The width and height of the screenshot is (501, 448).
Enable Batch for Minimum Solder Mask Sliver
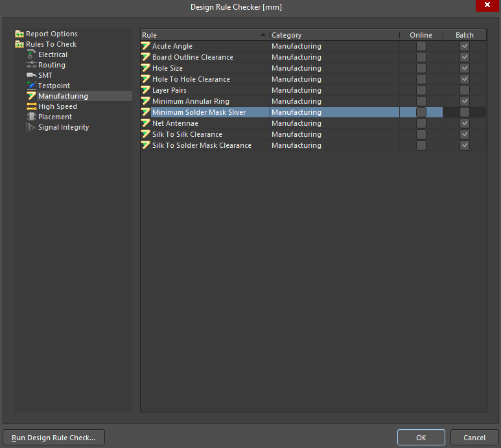pos(464,113)
